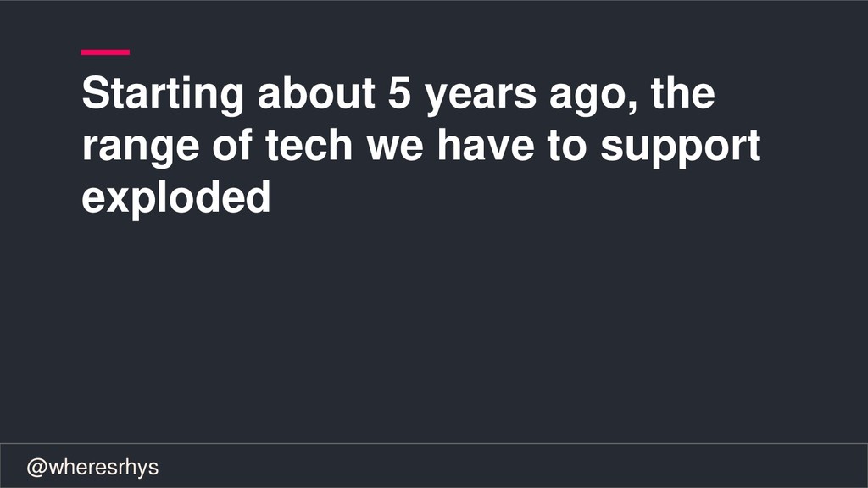
Task: Click "the" at the end of first line
Action: point(682,92)
